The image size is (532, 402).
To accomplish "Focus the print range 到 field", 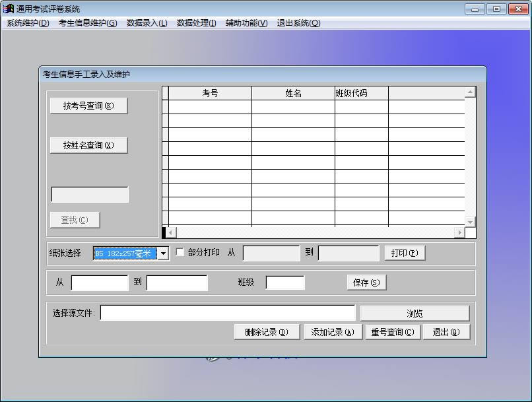I will coord(349,253).
